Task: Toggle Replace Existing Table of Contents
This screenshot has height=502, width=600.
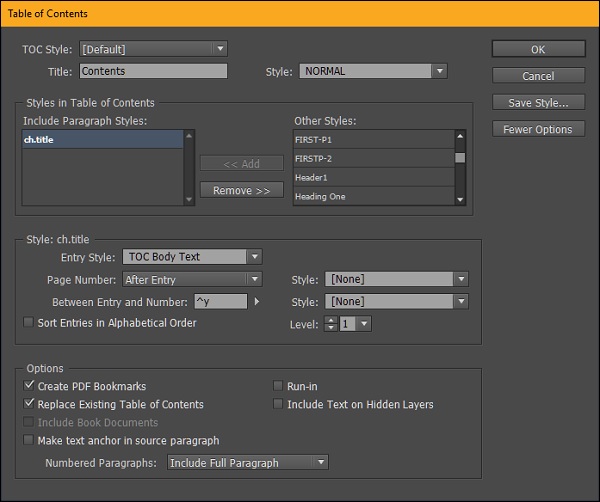Action: click(x=28, y=405)
